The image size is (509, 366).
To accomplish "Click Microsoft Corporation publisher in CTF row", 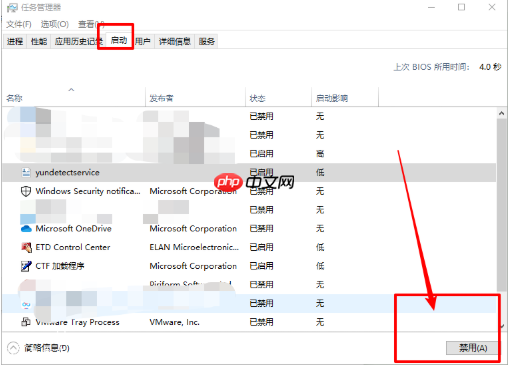I will [193, 266].
